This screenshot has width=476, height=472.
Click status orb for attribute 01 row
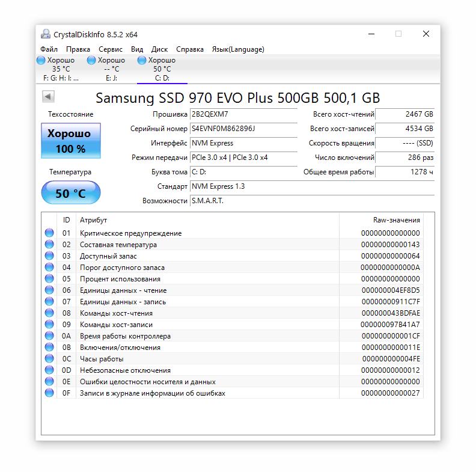pos(49,233)
